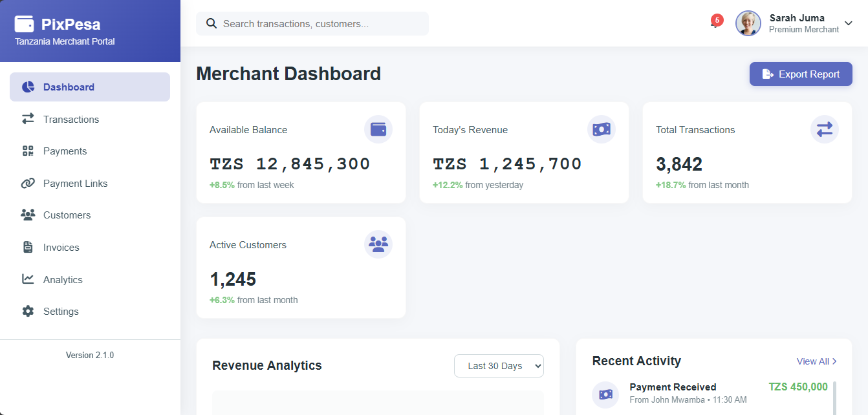Click the search transactions input field
This screenshot has height=415, width=868.
[312, 23]
